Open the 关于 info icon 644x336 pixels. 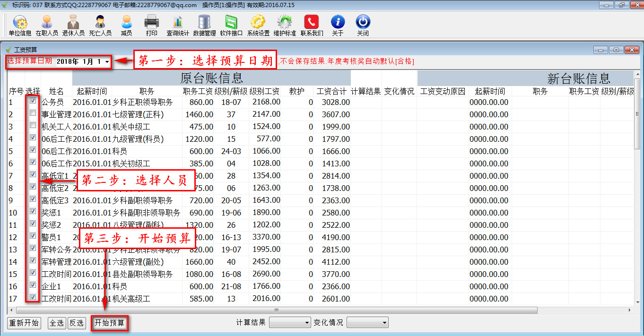(338, 22)
